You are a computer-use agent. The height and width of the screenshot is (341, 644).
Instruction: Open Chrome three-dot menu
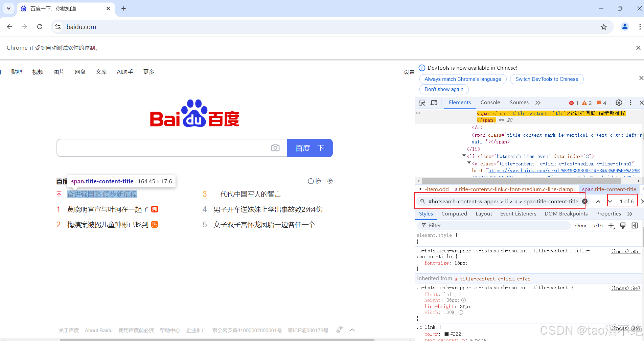(x=640, y=27)
